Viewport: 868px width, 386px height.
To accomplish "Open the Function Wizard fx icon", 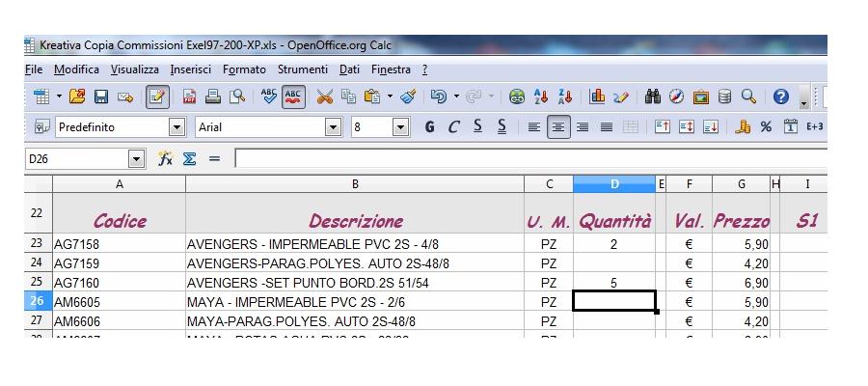I will click(165, 159).
